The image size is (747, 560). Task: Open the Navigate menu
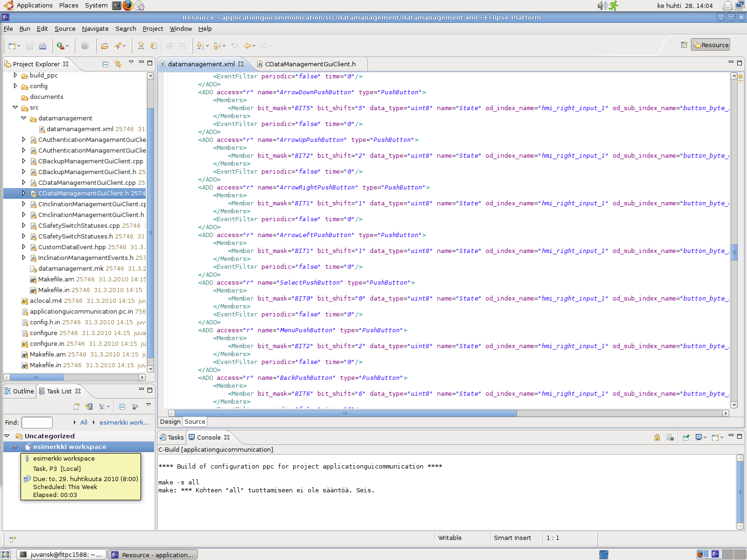(95, 28)
